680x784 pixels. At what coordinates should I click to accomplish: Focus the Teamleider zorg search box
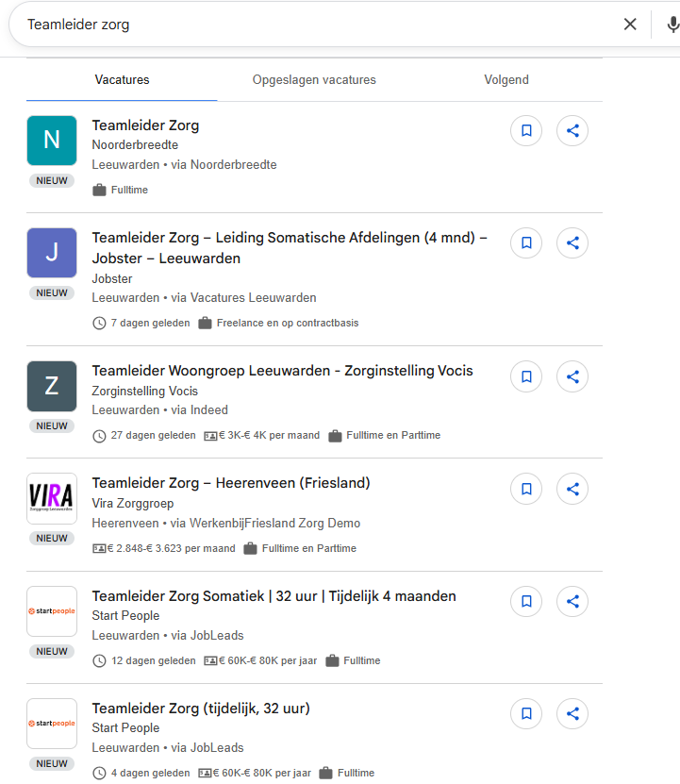tap(311, 25)
